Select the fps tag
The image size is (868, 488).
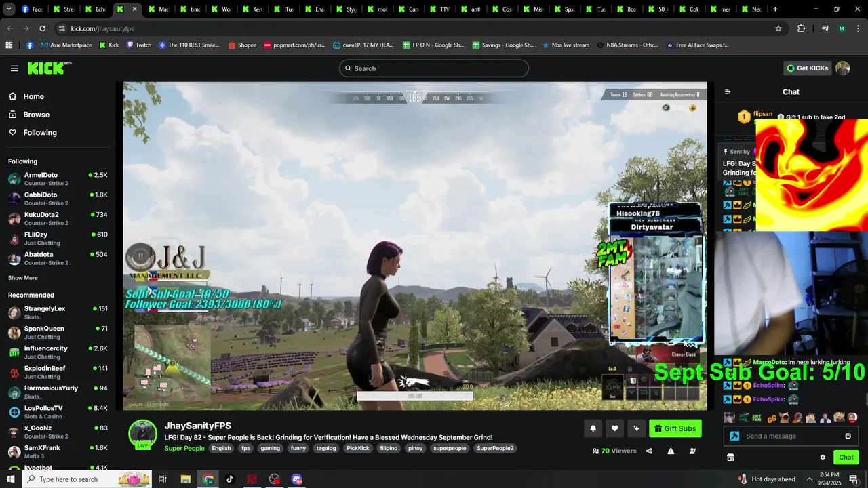[245, 448]
